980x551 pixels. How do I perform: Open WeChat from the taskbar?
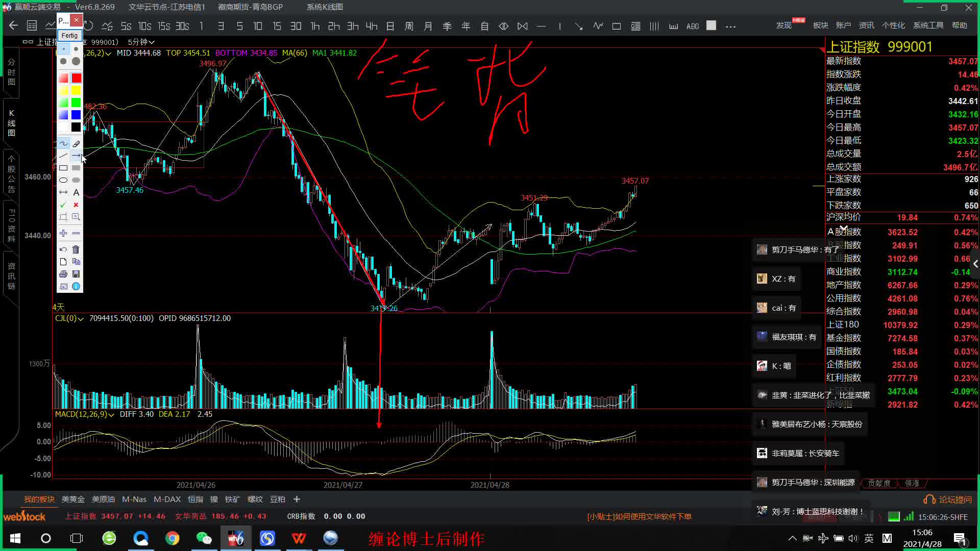[x=204, y=538]
